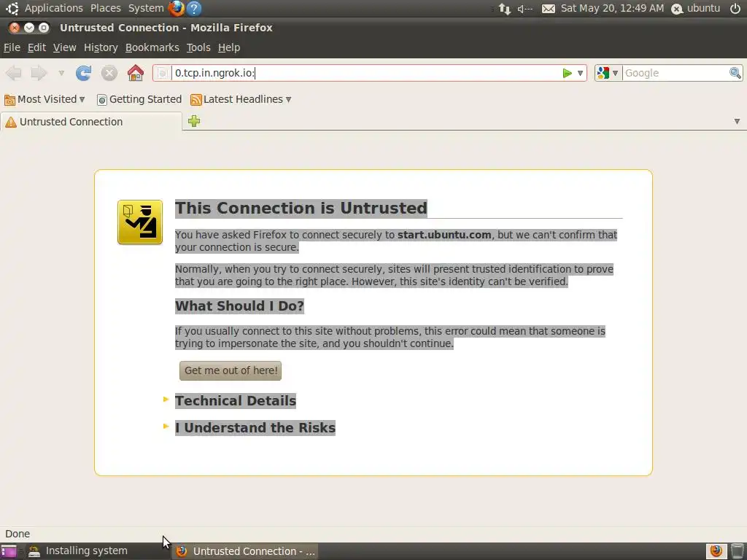Expand I Understand the Risks section
Image resolution: width=747 pixels, height=560 pixels.
click(x=255, y=427)
